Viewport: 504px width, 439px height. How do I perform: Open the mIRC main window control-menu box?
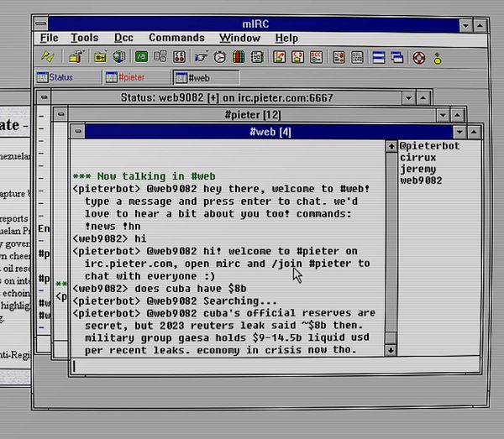click(x=41, y=24)
